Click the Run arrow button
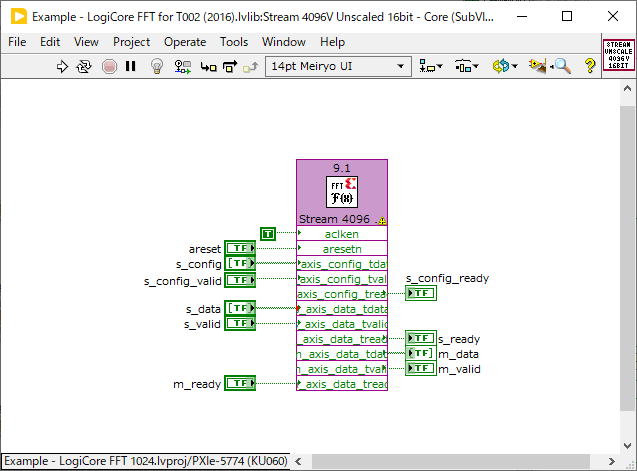Image resolution: width=637 pixels, height=471 pixels. coord(62,66)
